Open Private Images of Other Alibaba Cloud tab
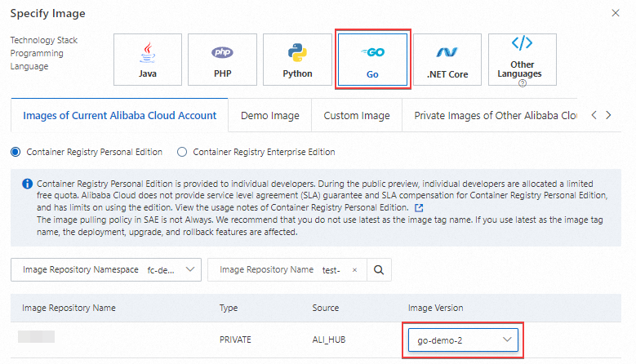Screen dimensions: 636x364 (x=496, y=116)
